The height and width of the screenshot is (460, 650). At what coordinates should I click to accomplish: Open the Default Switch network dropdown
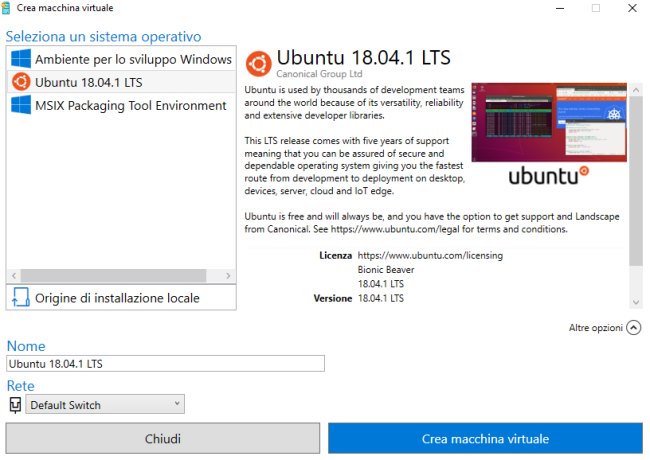point(105,404)
